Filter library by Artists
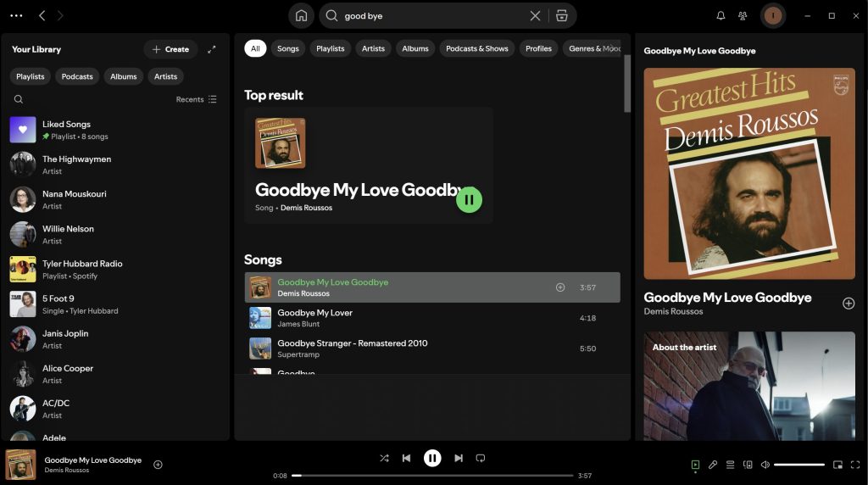This screenshot has width=868, height=485. [165, 76]
